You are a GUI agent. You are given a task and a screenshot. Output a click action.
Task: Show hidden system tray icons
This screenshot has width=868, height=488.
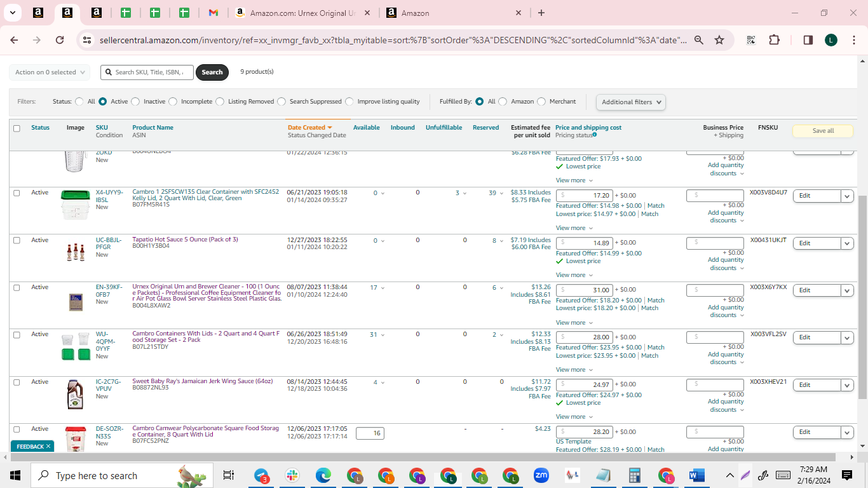[729, 475]
